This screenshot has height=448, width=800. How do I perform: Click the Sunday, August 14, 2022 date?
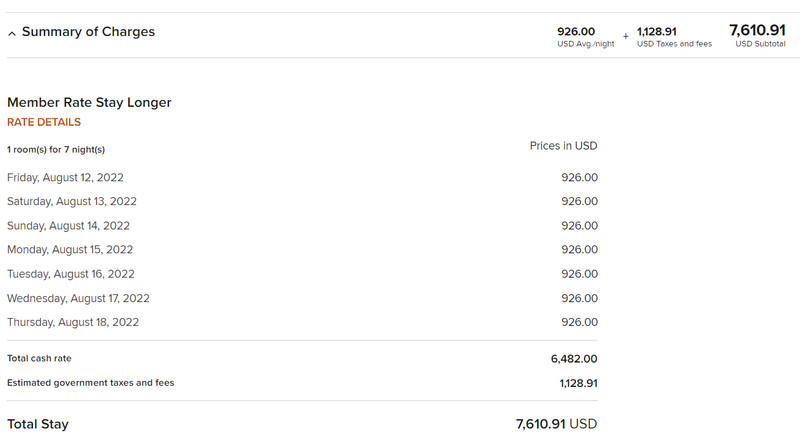click(x=68, y=226)
